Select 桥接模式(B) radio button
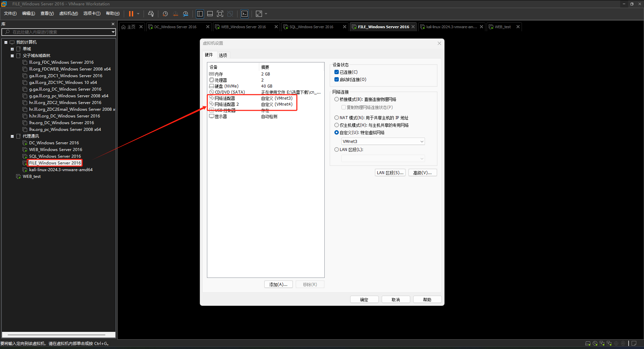 tap(336, 99)
